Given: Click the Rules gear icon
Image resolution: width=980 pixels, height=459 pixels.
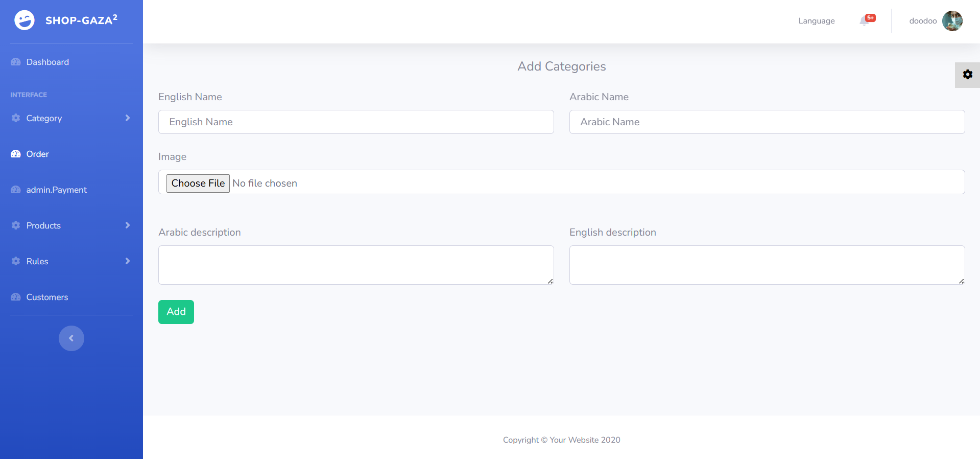Looking at the screenshot, I should (16, 261).
